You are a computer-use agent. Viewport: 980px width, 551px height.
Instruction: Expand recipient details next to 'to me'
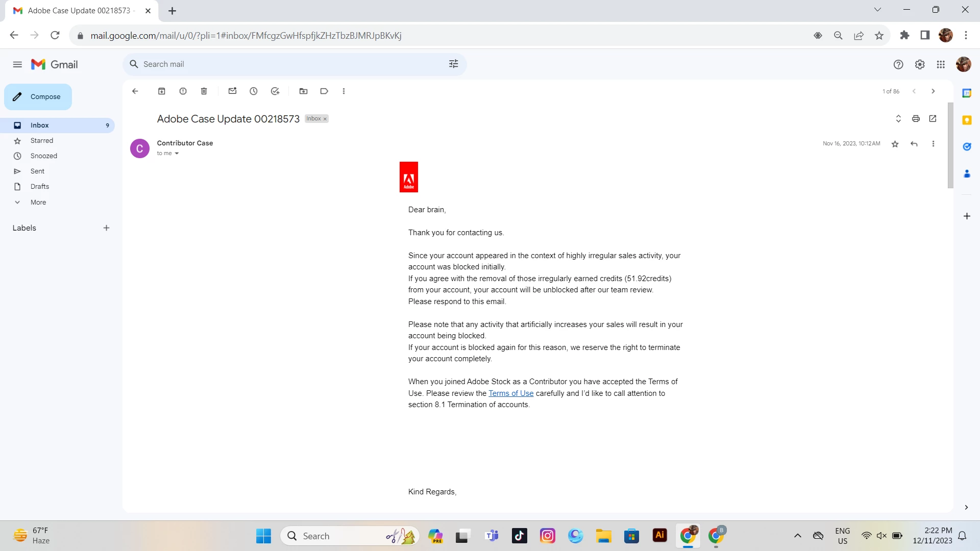tap(177, 154)
